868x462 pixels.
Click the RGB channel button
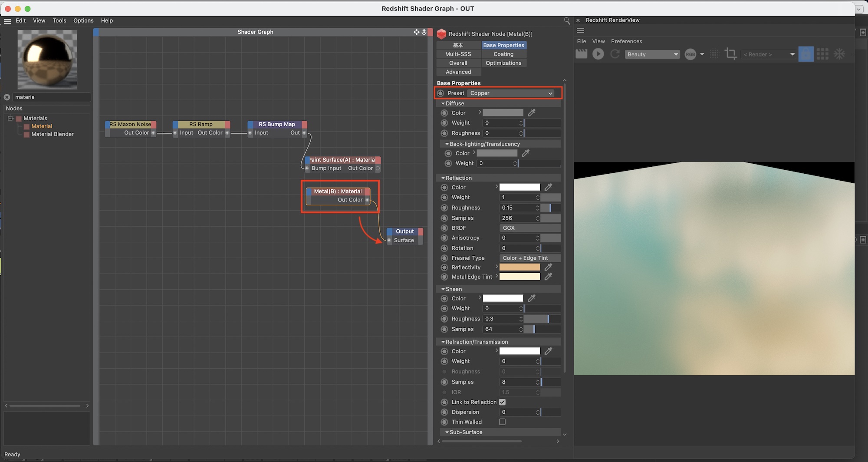coord(690,54)
